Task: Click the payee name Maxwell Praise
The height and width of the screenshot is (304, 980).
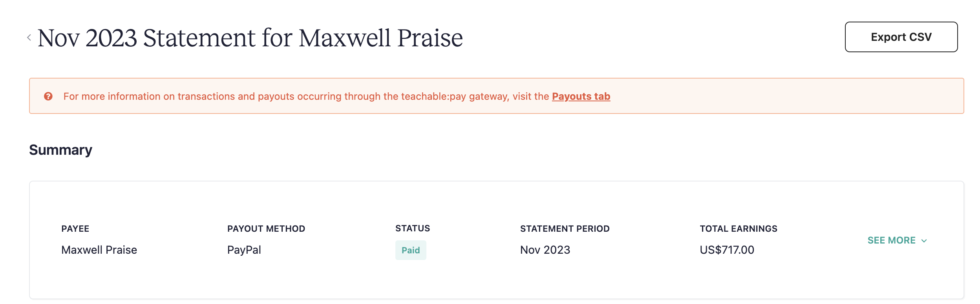Action: [x=99, y=250]
